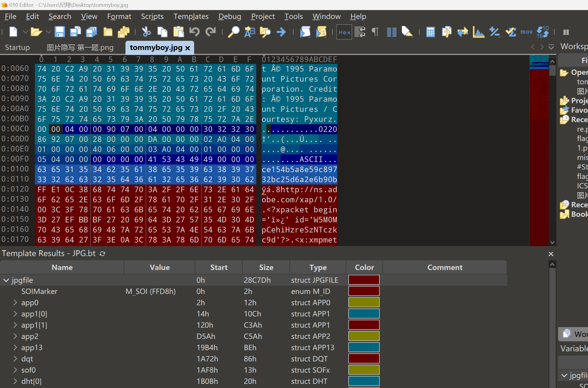The width and height of the screenshot is (588, 388).
Task: Toggle word wrap toolbar button
Action: point(360,32)
